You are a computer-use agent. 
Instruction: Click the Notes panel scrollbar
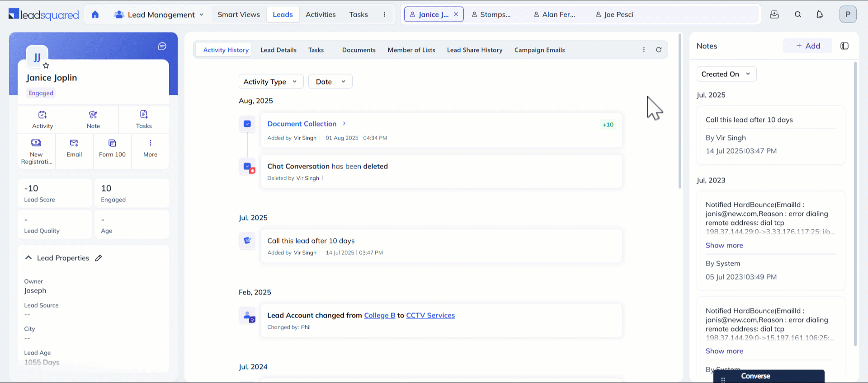[855, 203]
